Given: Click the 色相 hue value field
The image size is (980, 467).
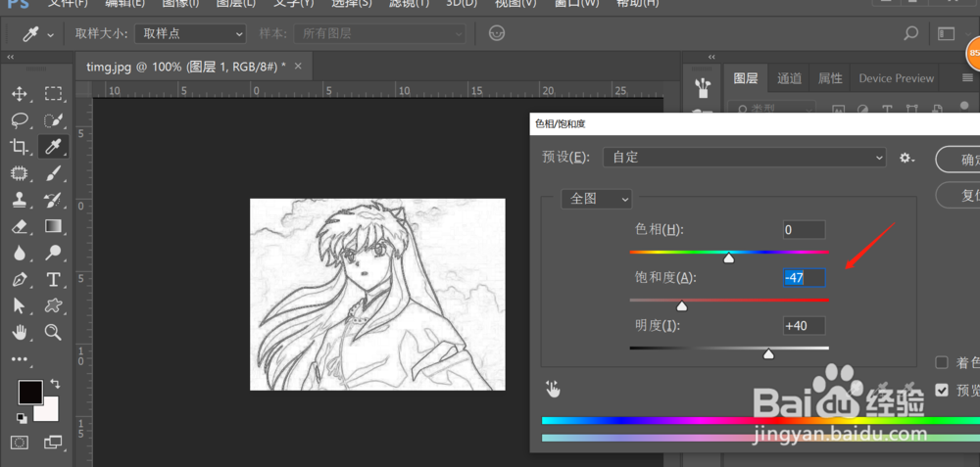Looking at the screenshot, I should click(x=805, y=230).
